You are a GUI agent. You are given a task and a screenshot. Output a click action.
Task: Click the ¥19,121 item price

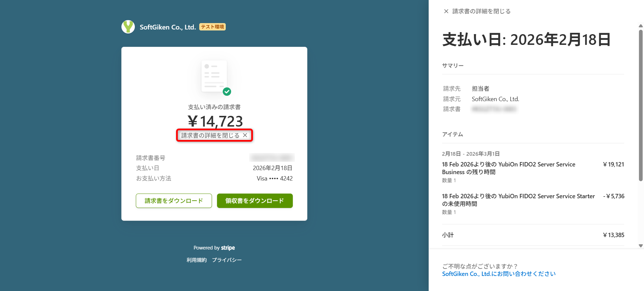click(x=613, y=164)
